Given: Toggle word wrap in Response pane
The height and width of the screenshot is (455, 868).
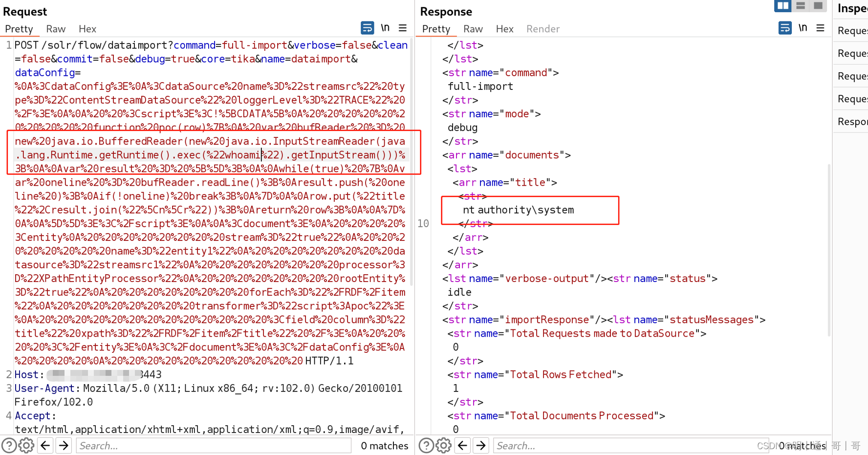Looking at the screenshot, I should click(x=785, y=28).
